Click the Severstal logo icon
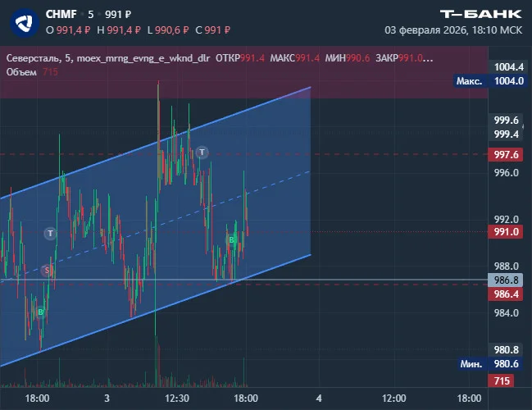532x410 pixels. tap(24, 22)
